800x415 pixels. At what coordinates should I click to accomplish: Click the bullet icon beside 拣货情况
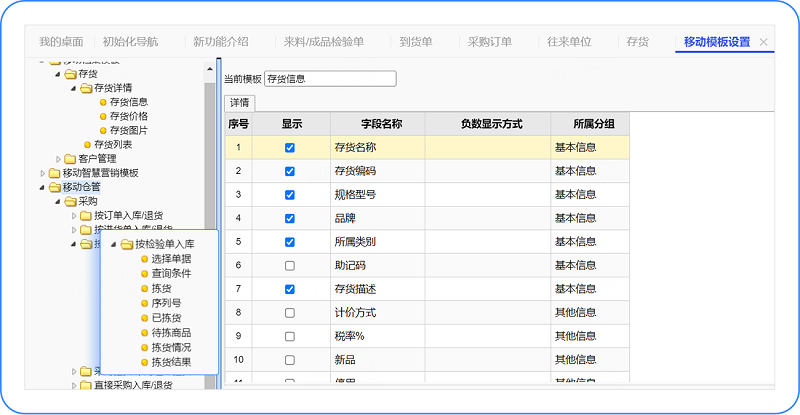tap(144, 348)
